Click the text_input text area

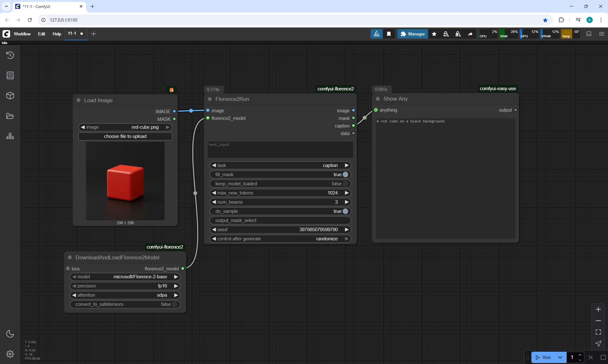pos(280,150)
